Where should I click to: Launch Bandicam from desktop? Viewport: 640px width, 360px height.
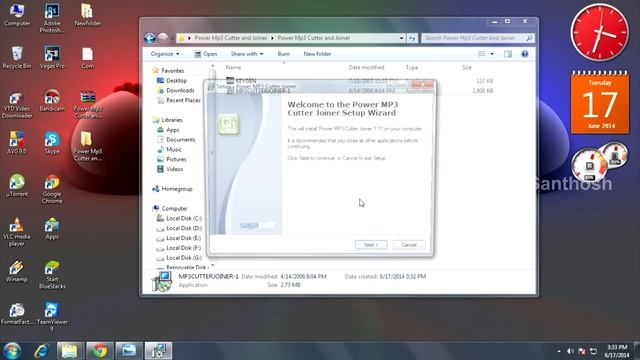(52, 100)
